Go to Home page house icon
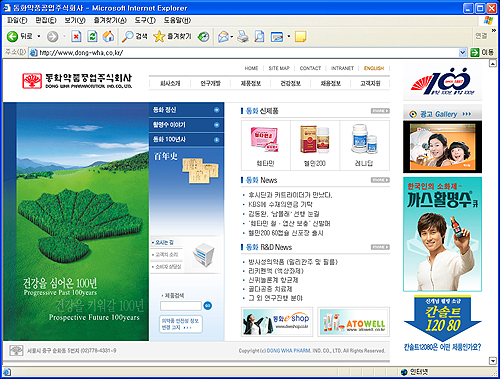The width and height of the screenshot is (500, 379). point(108,36)
